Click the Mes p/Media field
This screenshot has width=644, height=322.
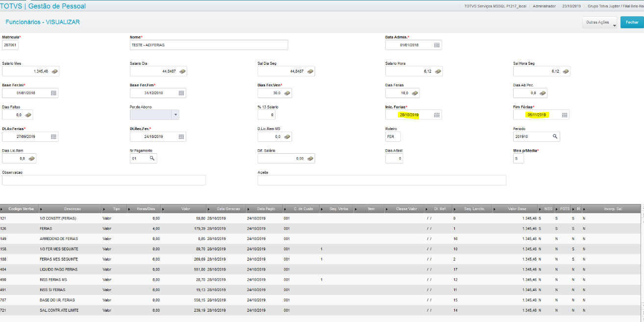pyautogui.click(x=519, y=159)
